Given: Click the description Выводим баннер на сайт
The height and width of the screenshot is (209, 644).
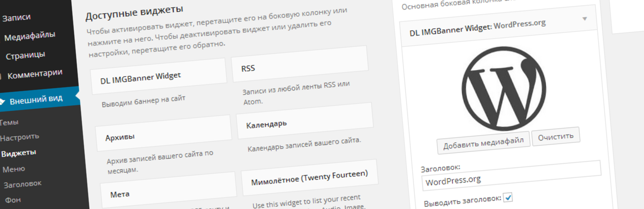Looking at the screenshot, I should click(143, 101).
